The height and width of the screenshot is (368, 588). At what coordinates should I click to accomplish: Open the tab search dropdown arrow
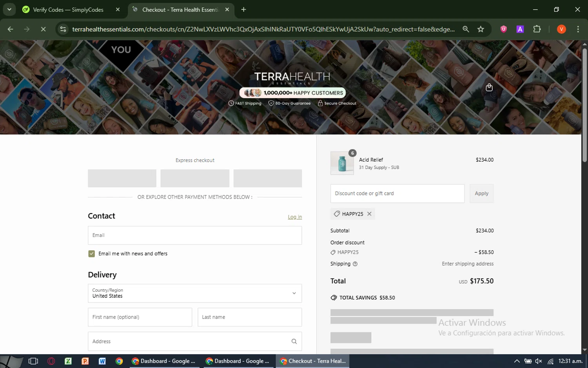coord(9,9)
